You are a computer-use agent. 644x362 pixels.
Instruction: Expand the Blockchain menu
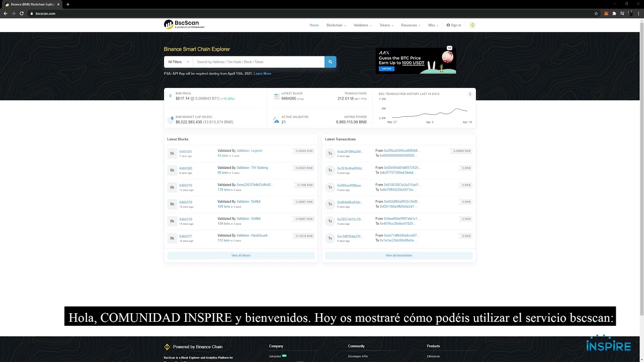tap(336, 25)
